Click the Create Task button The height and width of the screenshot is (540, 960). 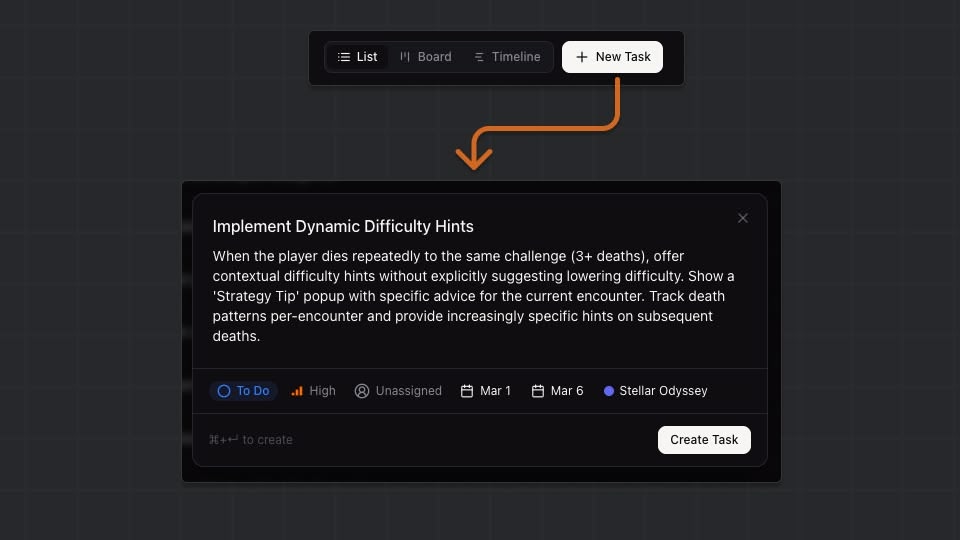704,440
